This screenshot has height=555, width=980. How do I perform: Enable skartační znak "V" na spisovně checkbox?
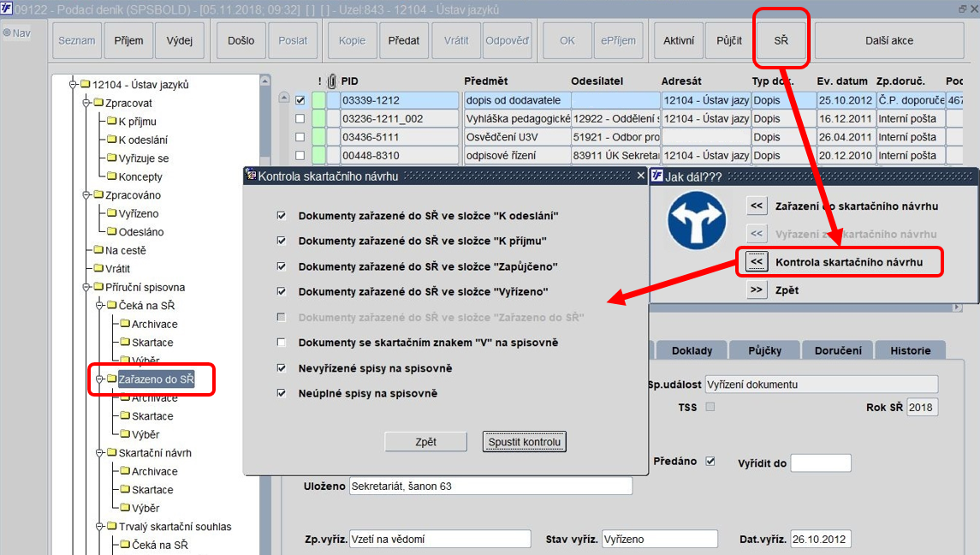tap(282, 343)
